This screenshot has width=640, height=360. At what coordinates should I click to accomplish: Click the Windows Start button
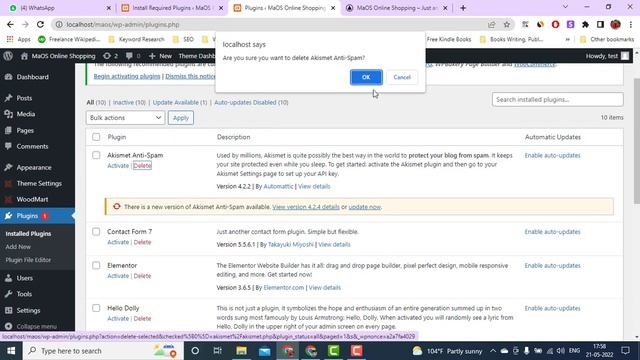pos(11,351)
